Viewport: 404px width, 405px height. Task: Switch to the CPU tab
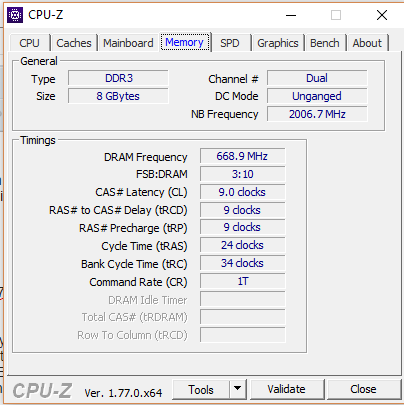[30, 43]
